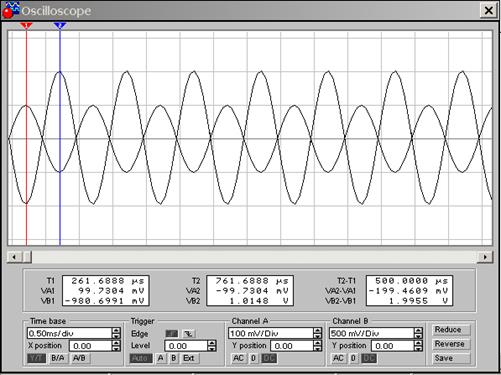Select falling edge trigger icon
Screen dimensions: 501x375
point(189,334)
